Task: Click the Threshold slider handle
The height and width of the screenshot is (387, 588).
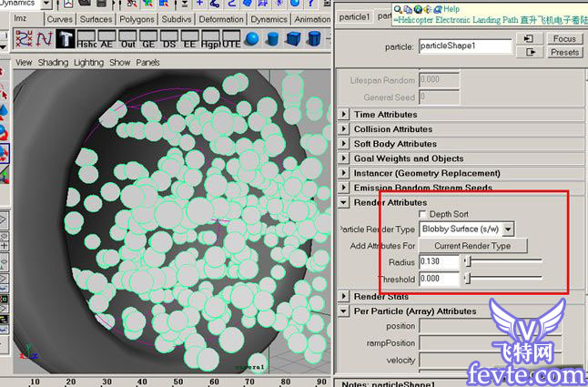Action: point(467,279)
